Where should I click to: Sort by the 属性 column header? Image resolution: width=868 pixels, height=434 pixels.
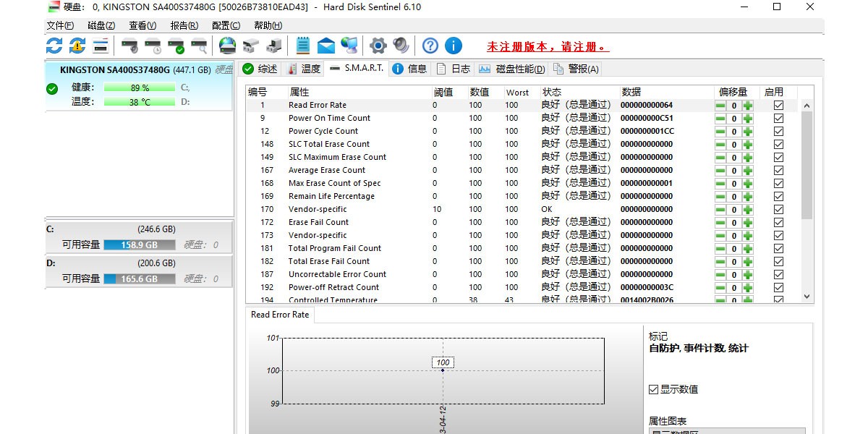(x=359, y=92)
